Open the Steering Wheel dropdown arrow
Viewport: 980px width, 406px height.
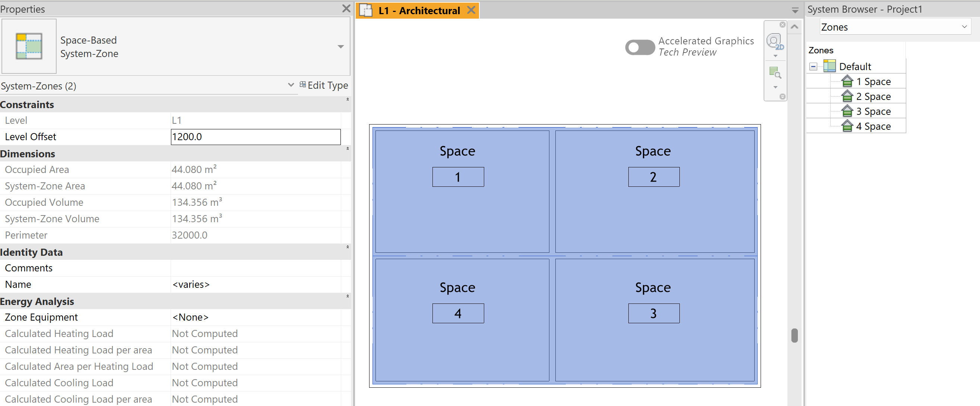tap(775, 56)
